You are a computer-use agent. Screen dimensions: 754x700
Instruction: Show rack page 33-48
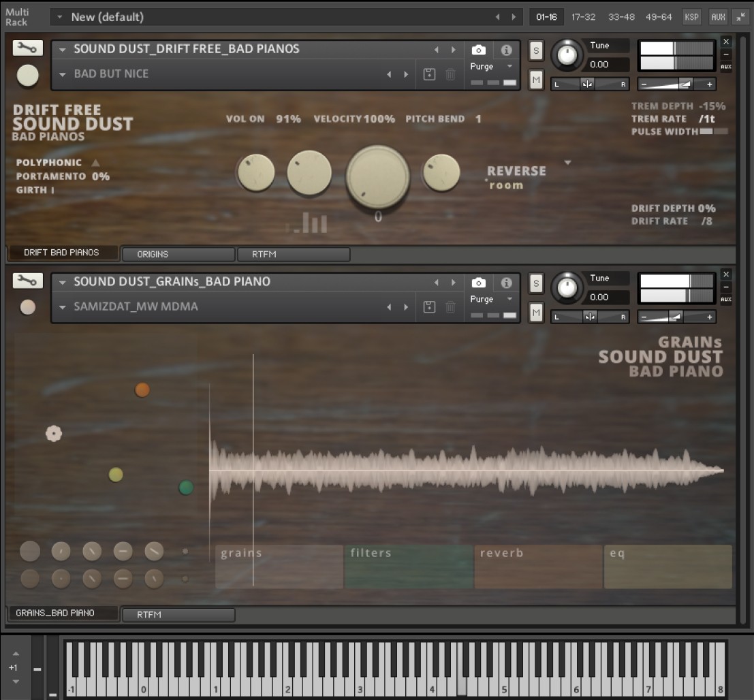pos(621,17)
